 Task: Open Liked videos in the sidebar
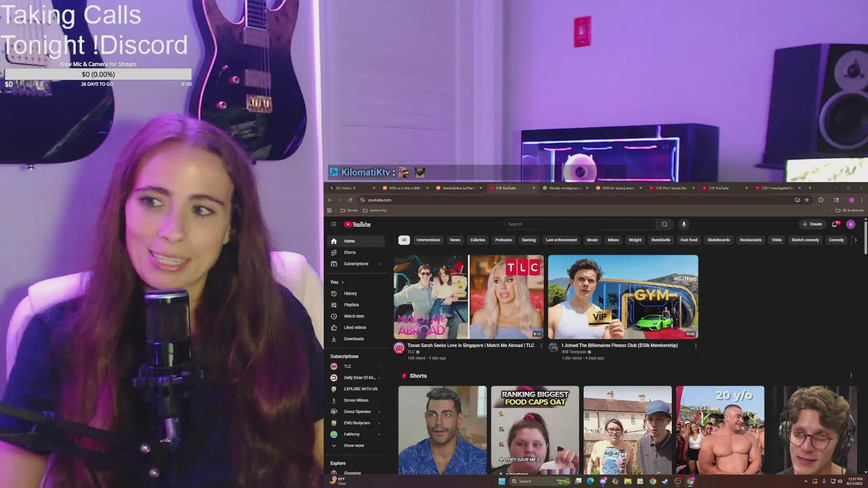[x=356, y=327]
